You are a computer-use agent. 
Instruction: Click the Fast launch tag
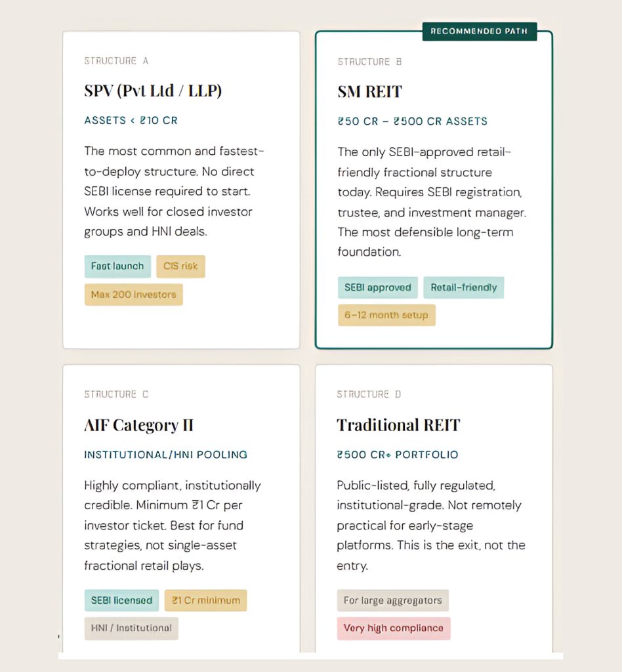point(117,266)
